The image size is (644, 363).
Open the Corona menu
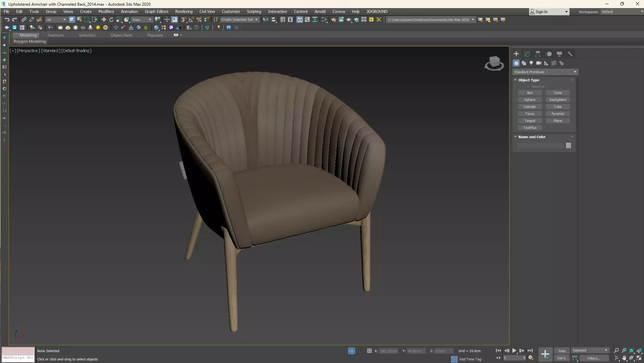pyautogui.click(x=338, y=11)
